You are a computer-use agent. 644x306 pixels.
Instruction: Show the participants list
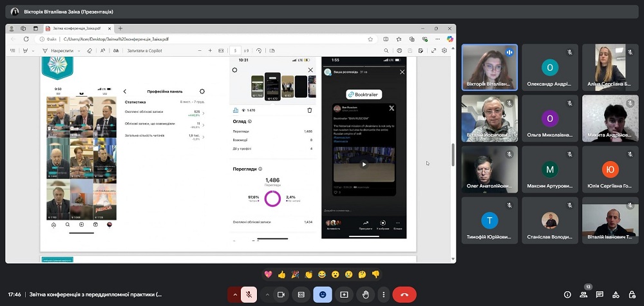[x=583, y=294]
